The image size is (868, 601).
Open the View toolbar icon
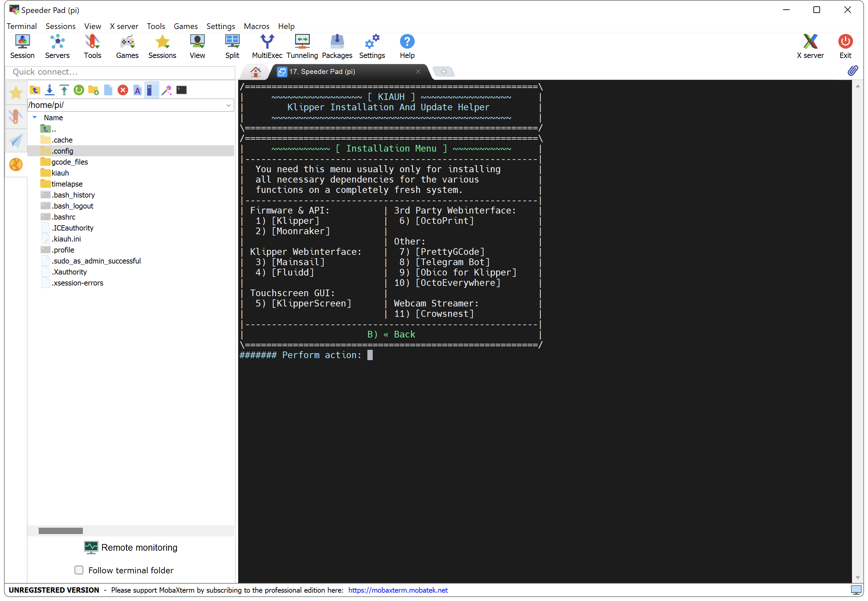point(197,47)
